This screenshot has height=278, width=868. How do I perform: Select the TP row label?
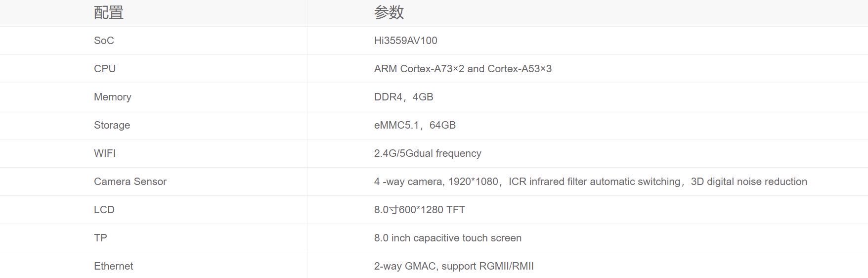100,238
